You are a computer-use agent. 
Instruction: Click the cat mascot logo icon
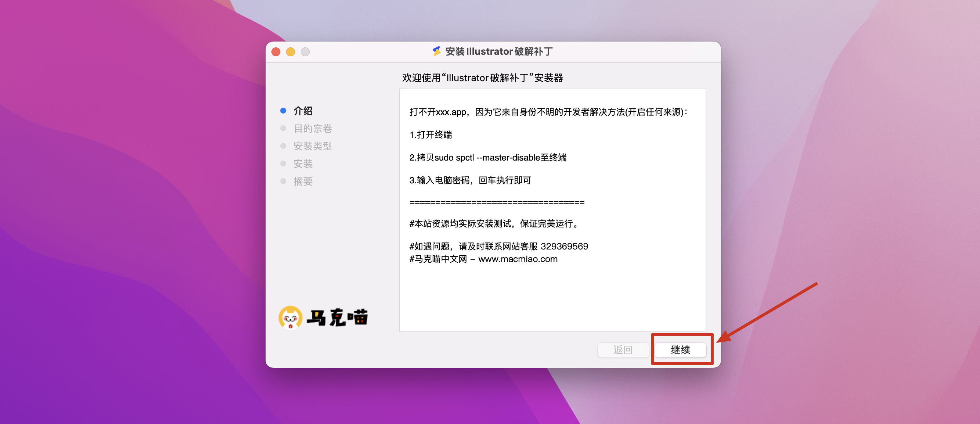click(x=290, y=317)
